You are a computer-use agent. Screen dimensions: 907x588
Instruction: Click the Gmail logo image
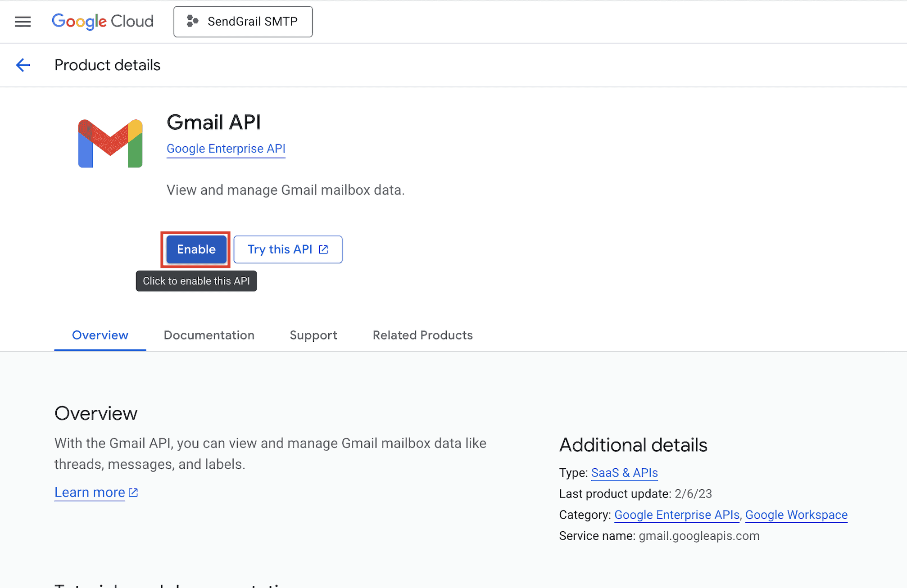tap(110, 144)
